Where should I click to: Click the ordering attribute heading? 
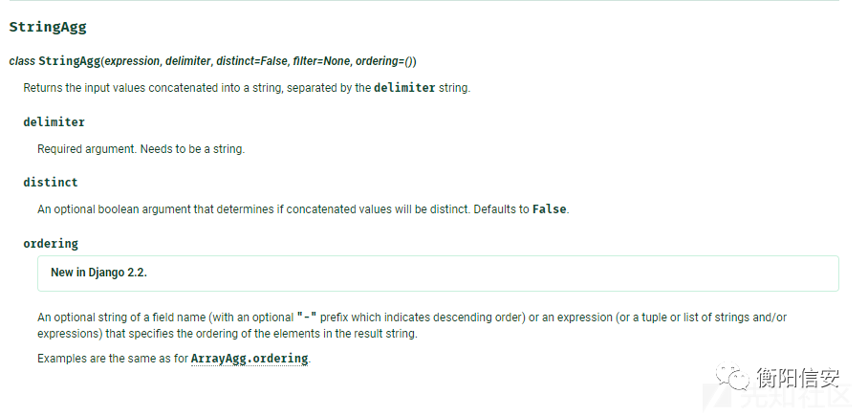click(51, 243)
